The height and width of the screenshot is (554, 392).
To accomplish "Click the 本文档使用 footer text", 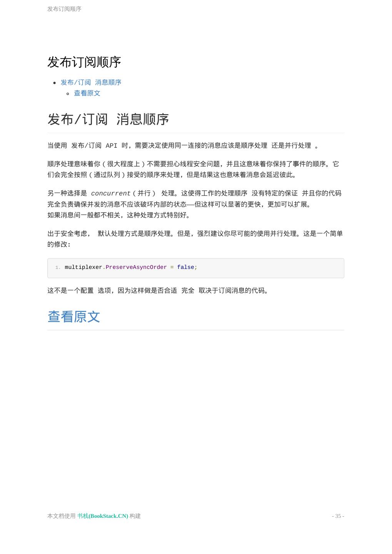I will [62, 516].
